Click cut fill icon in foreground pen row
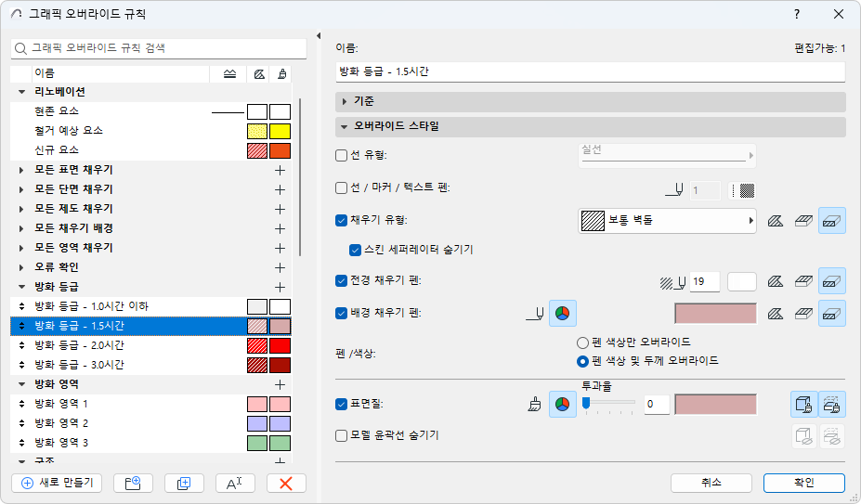The width and height of the screenshot is (861, 504). click(776, 281)
